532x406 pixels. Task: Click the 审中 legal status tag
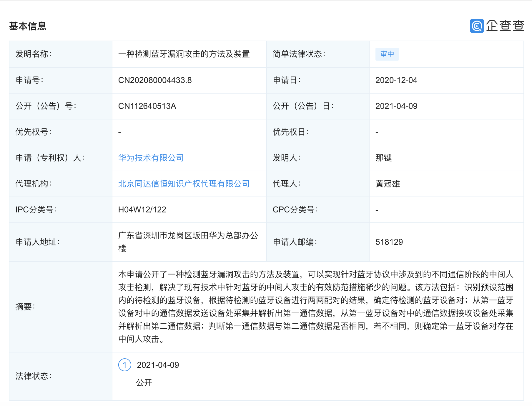(x=387, y=54)
